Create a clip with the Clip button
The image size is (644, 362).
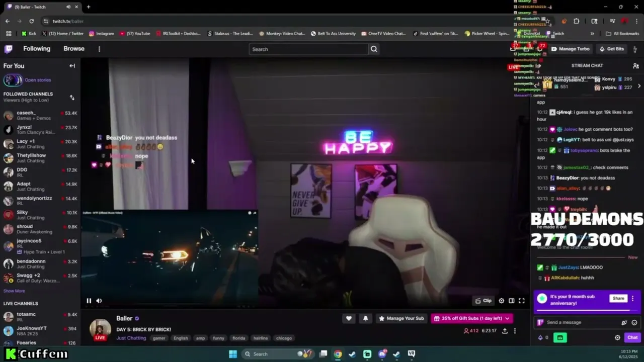pyautogui.click(x=484, y=301)
